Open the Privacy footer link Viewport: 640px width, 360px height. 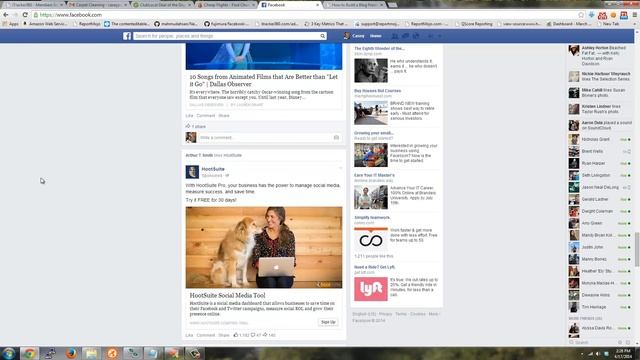(x=385, y=314)
